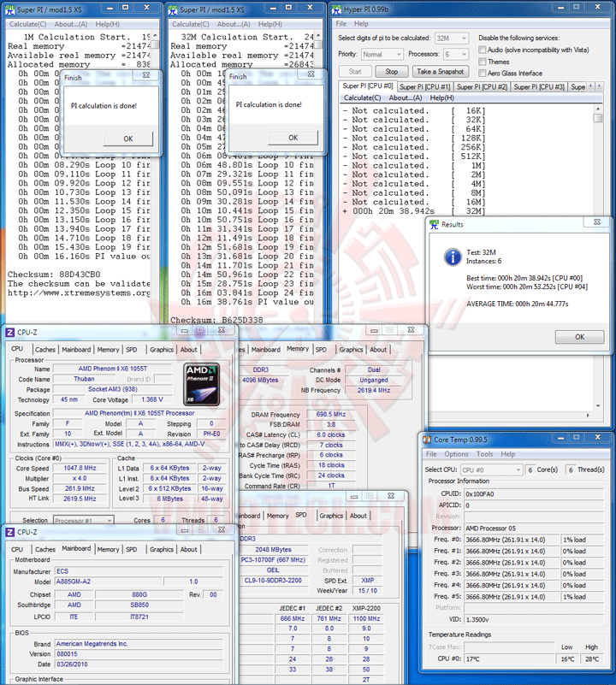The height and width of the screenshot is (685, 616).
Task: Open About tab in CPU-Z SPD window
Action: point(358,516)
